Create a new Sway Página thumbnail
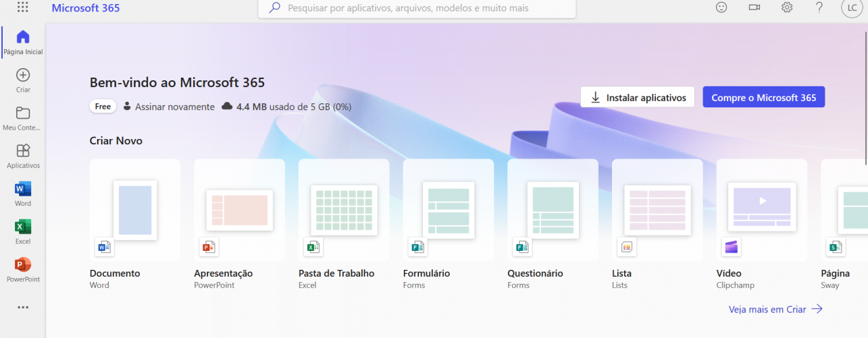This screenshot has height=338, width=868. [844, 210]
